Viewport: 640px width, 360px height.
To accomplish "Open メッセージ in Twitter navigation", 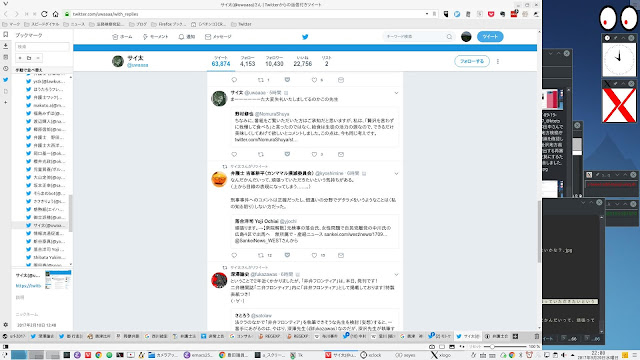I will tap(218, 37).
